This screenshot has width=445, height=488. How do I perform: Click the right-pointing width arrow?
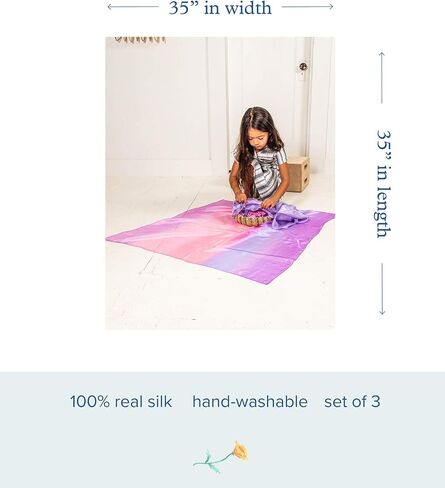tap(307, 7)
